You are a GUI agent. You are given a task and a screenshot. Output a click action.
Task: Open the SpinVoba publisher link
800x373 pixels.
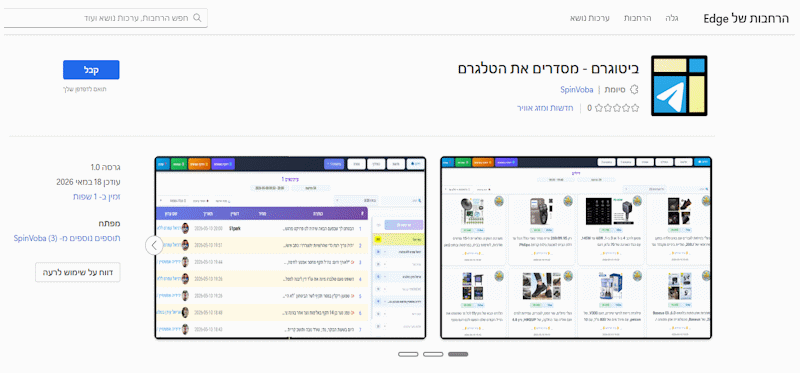[577, 90]
